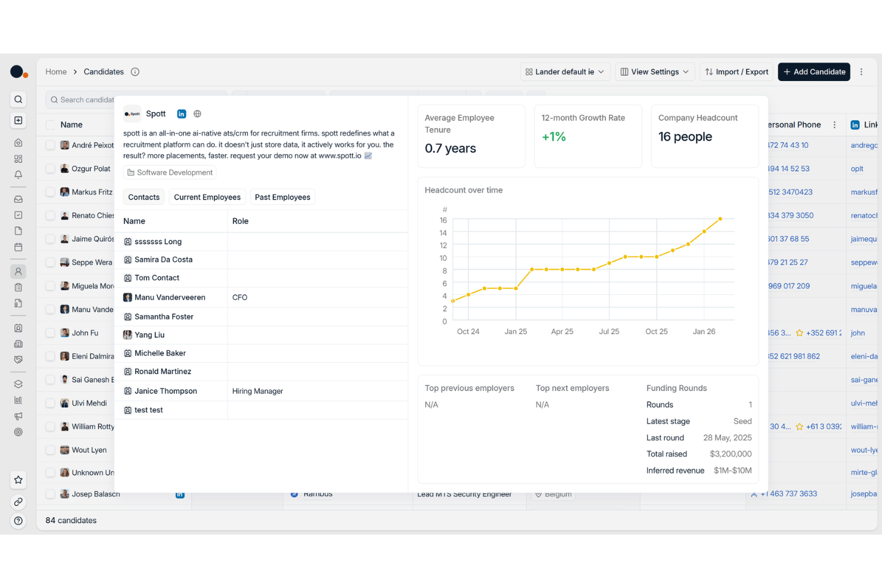Expand the View Settings dropdown
882x588 pixels.
tap(654, 71)
